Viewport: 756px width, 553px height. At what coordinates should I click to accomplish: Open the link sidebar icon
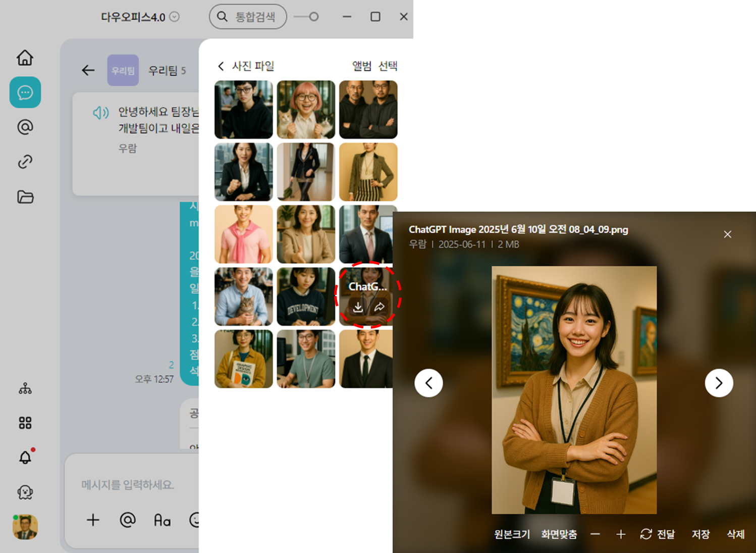click(x=25, y=162)
